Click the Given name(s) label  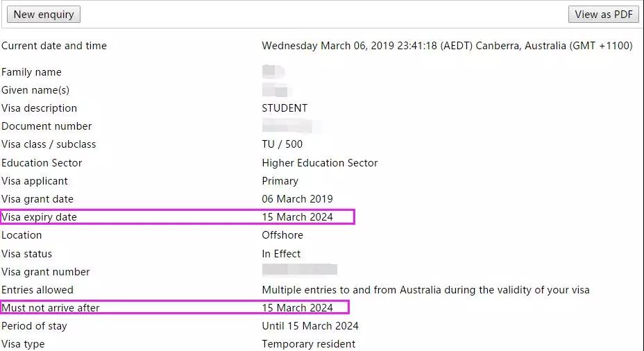click(x=35, y=90)
